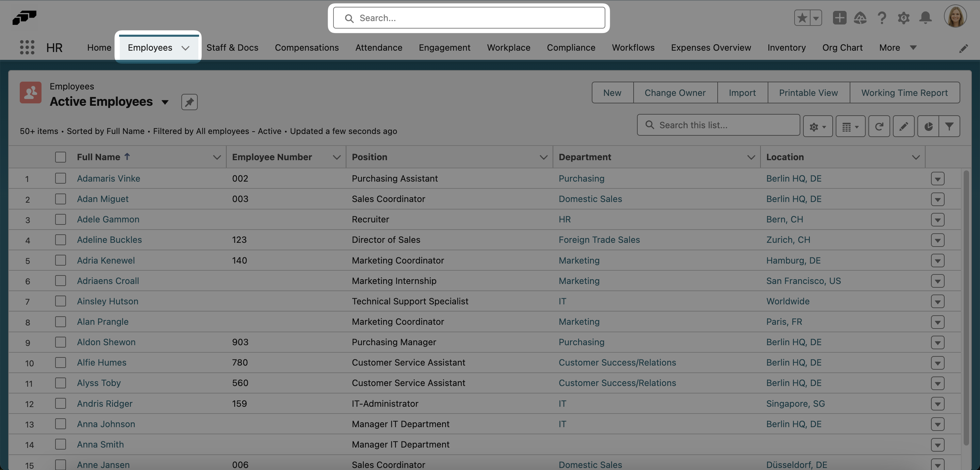Open the Setup gear icon
980x470 pixels.
tap(904, 18)
